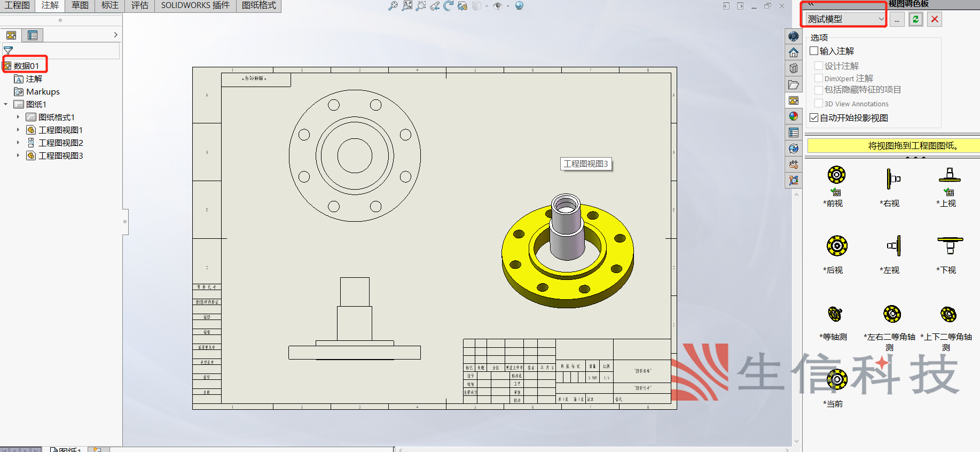Collapse the 图纸1 tree node
Screen dimensions: 980x452
(x=6, y=104)
